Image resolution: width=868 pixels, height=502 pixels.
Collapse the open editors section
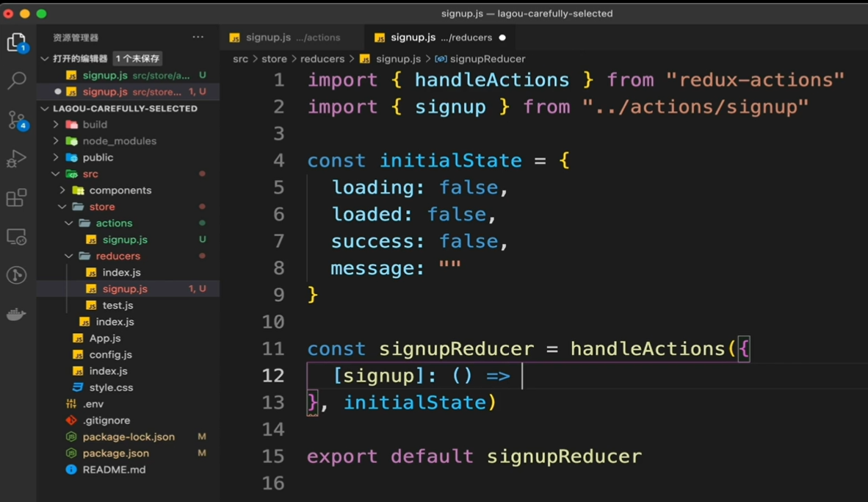46,58
